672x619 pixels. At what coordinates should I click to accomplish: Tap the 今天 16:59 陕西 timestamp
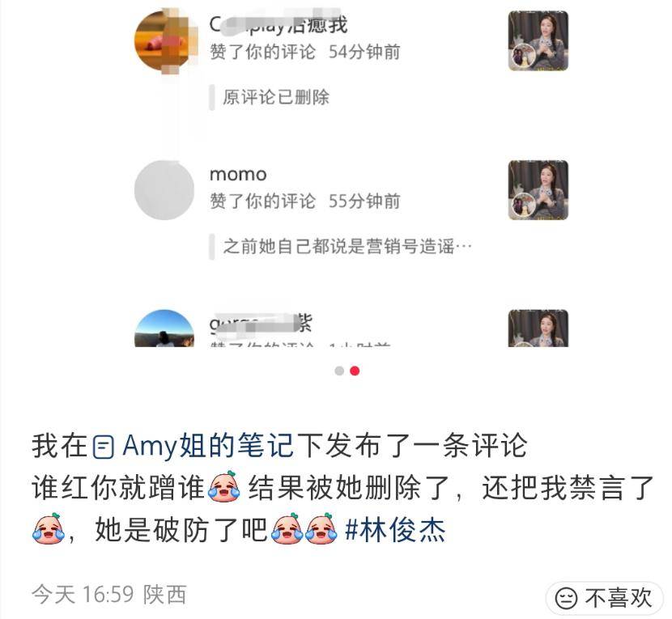[x=108, y=595]
